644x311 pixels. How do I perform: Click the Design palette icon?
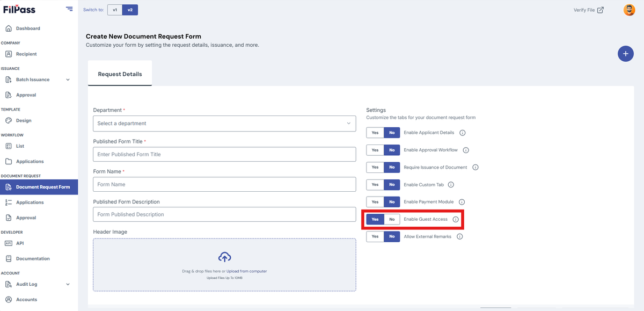click(9, 120)
